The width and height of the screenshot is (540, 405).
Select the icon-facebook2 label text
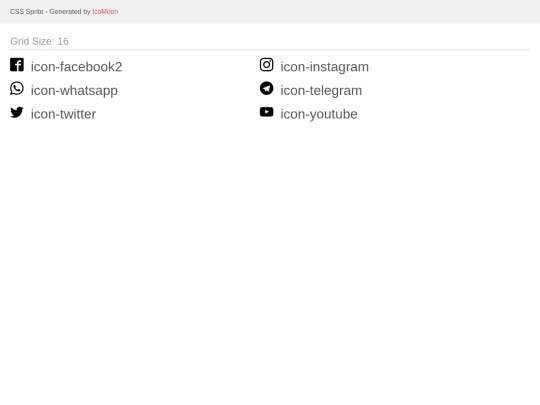(76, 67)
